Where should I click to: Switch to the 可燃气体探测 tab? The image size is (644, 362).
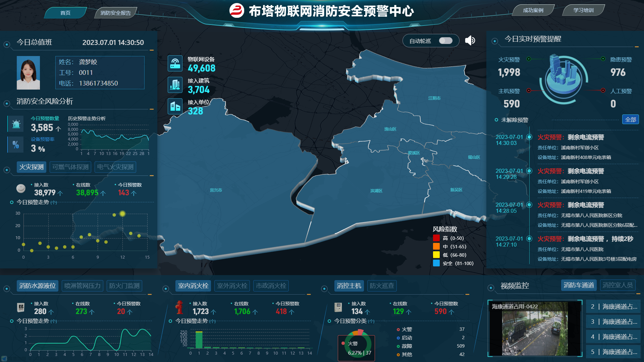coord(70,167)
